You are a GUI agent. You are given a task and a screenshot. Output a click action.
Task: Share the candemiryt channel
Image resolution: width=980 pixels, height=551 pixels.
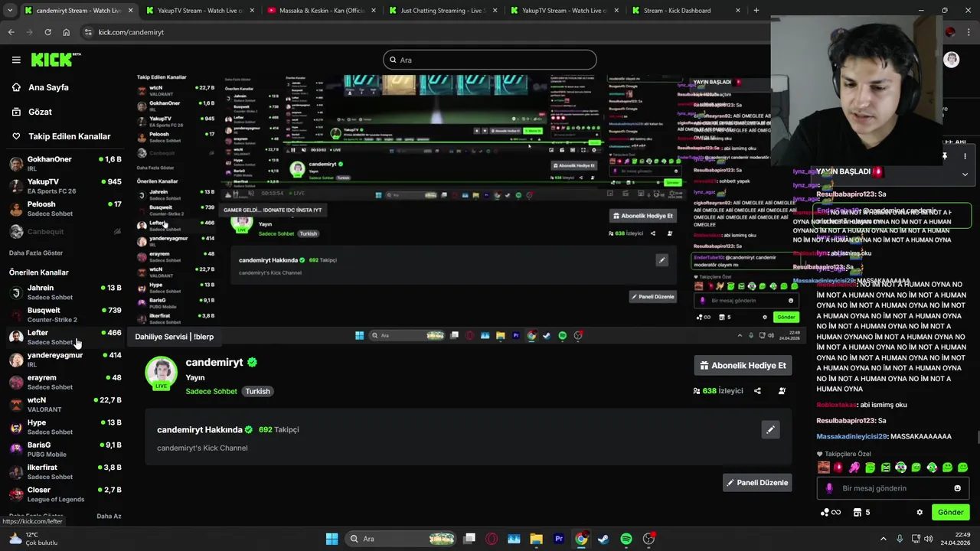(x=757, y=391)
